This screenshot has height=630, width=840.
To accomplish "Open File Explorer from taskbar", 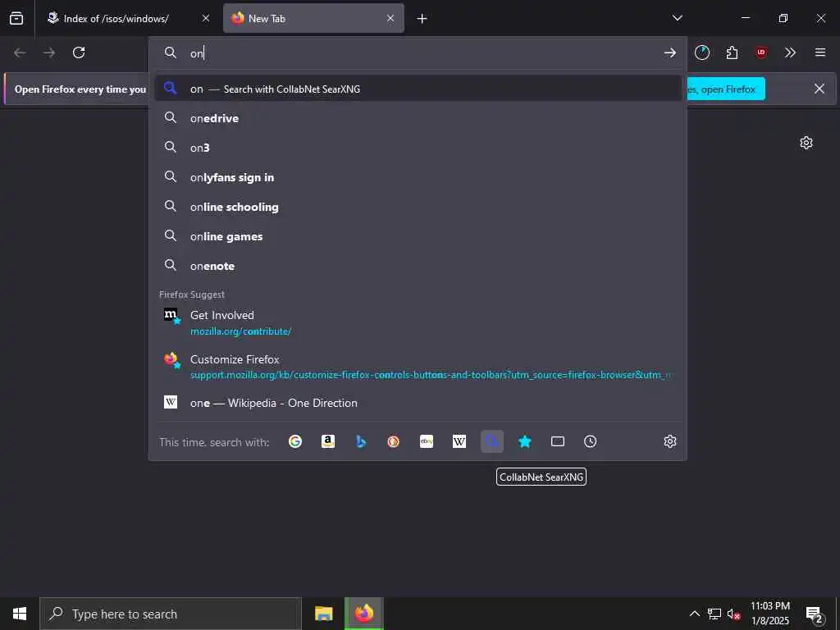I will [x=323, y=614].
